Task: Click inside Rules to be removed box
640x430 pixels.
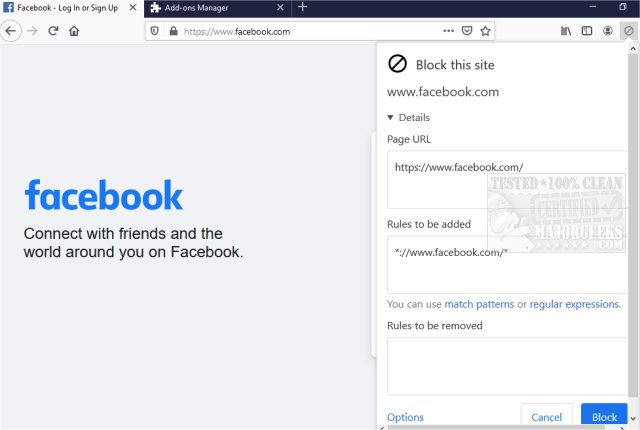Action: 506,365
